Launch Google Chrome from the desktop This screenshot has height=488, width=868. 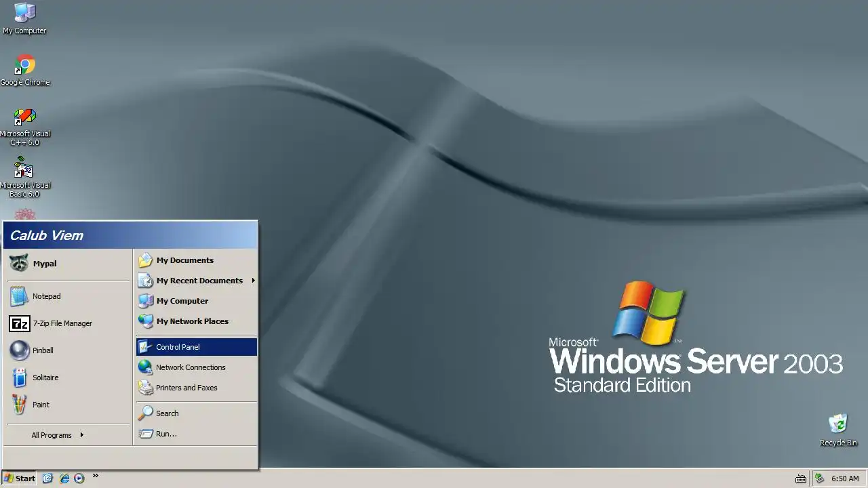coord(25,70)
